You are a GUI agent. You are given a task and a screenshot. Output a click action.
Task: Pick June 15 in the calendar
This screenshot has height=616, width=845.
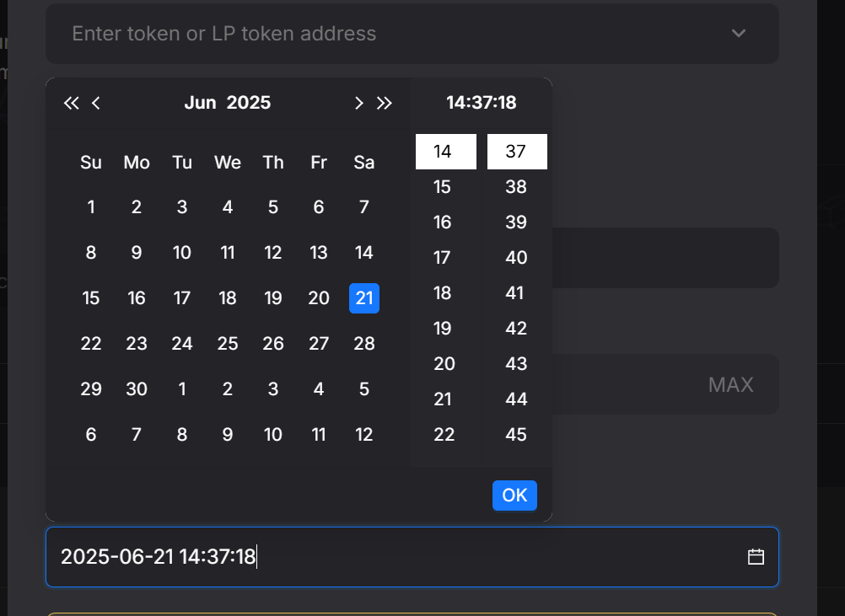point(91,298)
